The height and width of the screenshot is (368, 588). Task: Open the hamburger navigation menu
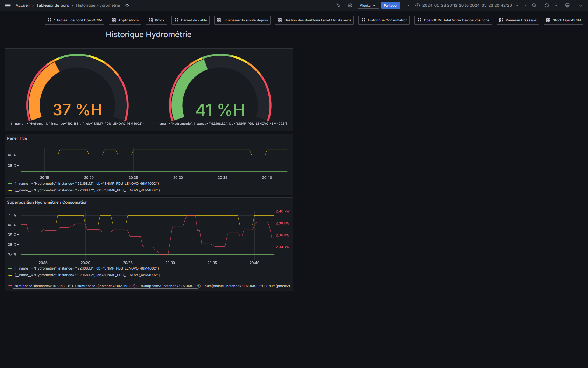8,5
